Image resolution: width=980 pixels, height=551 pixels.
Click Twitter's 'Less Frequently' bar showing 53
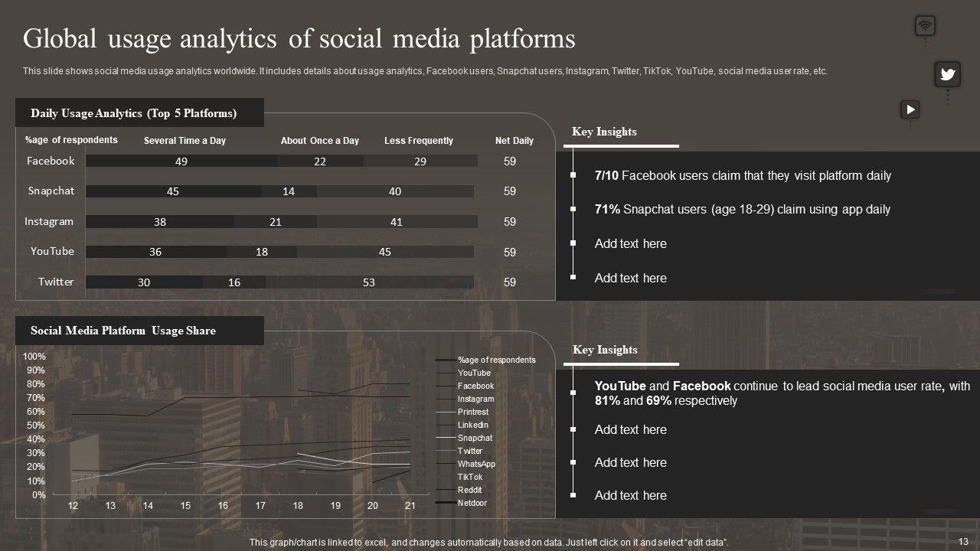pos(369,282)
